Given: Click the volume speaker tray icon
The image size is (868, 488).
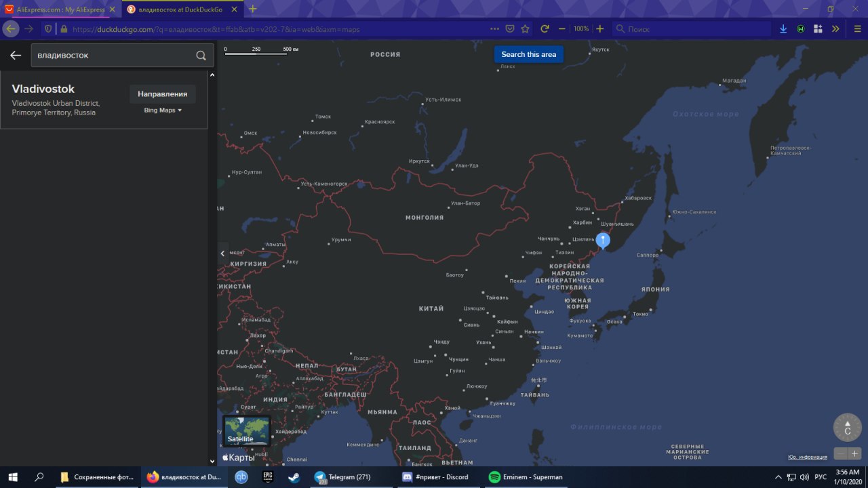Looking at the screenshot, I should tap(805, 477).
